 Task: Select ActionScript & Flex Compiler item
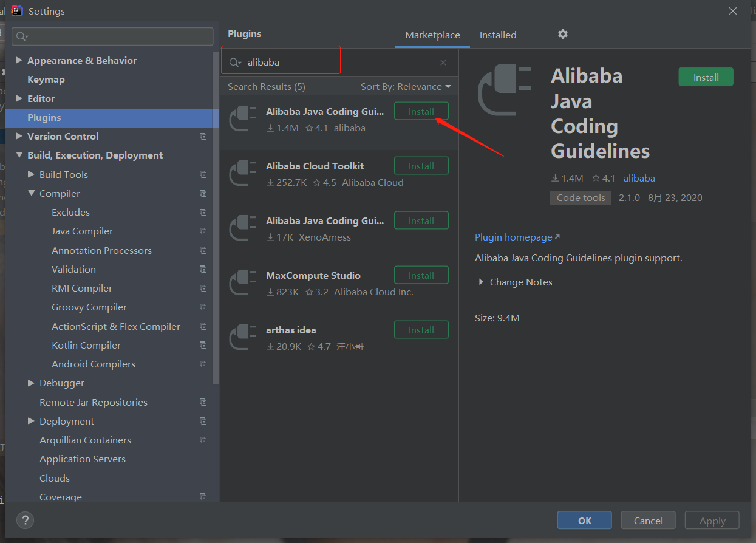[x=116, y=326]
